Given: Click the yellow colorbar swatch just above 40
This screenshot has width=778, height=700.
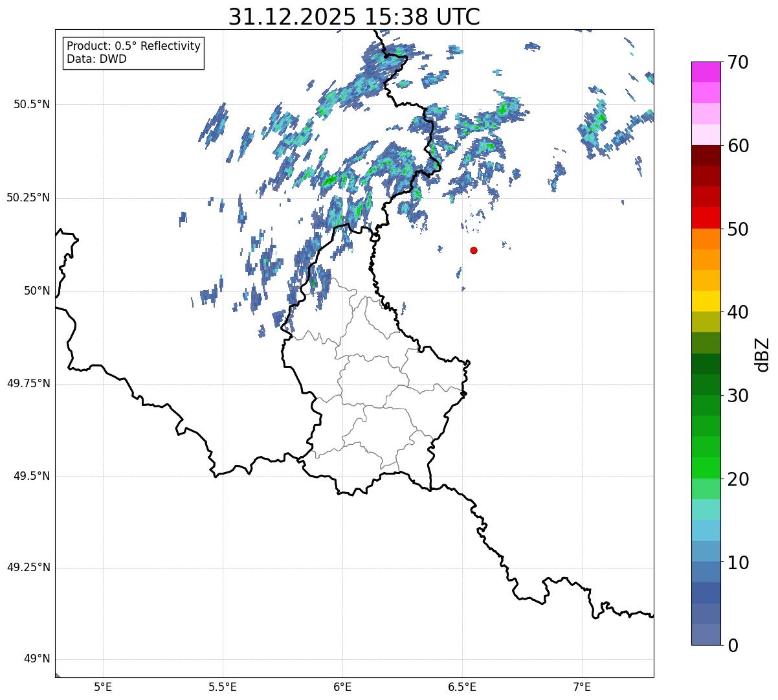Looking at the screenshot, I should click(706, 301).
